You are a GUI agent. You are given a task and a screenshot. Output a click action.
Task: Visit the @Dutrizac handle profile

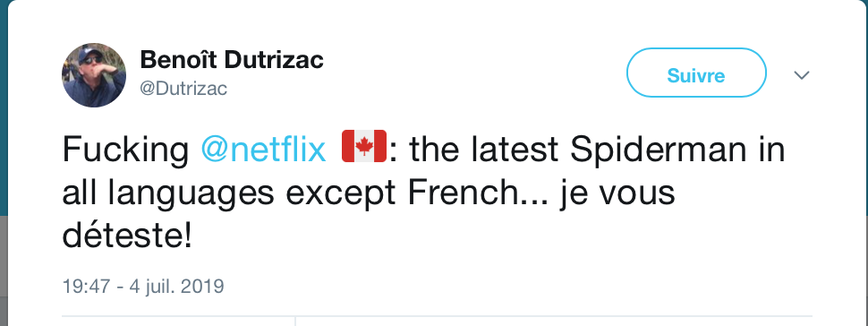coord(183,89)
